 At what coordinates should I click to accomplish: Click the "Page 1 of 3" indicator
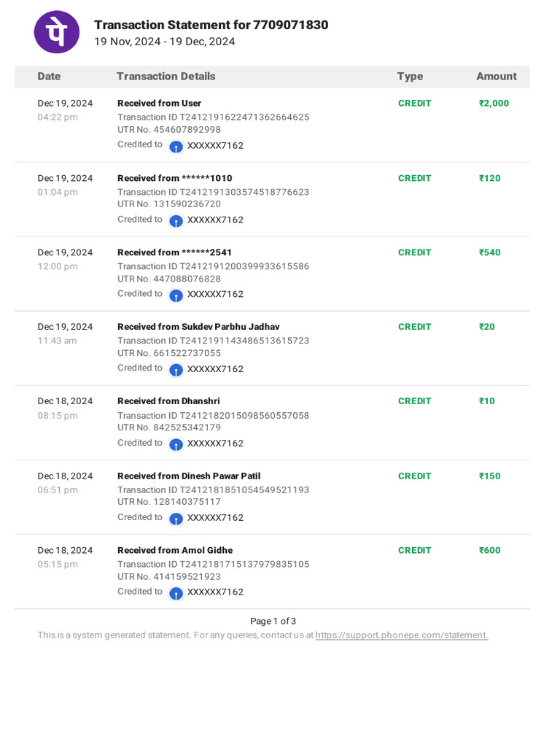pos(273,622)
